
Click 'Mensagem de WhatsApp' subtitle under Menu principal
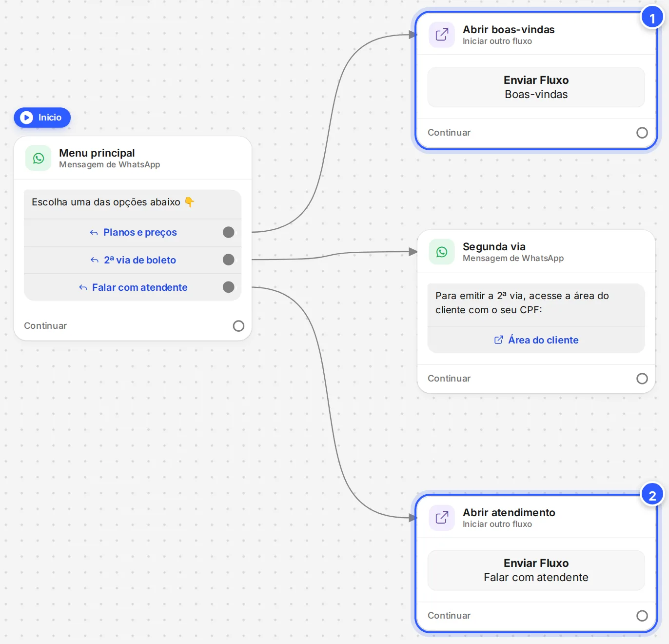click(110, 164)
